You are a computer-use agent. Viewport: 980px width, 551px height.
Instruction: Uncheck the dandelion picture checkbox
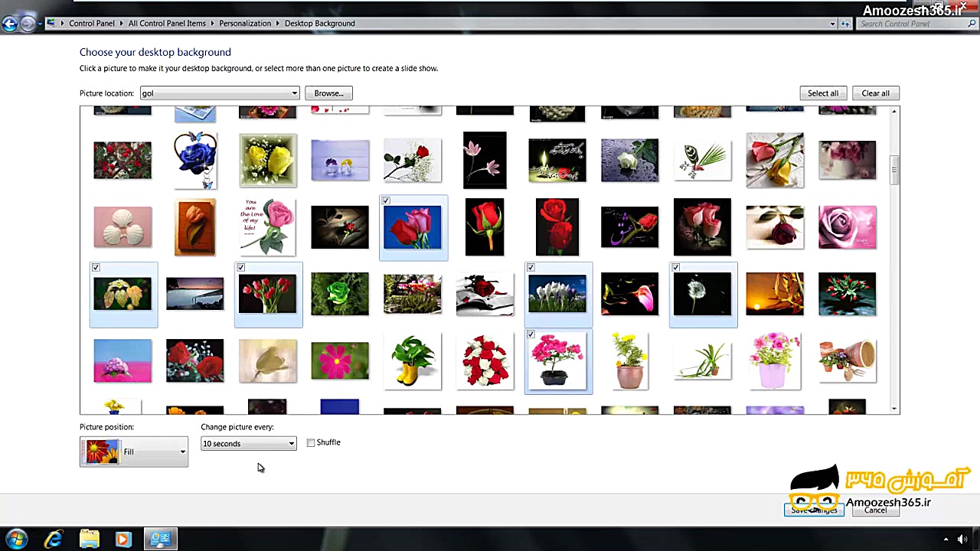point(676,268)
